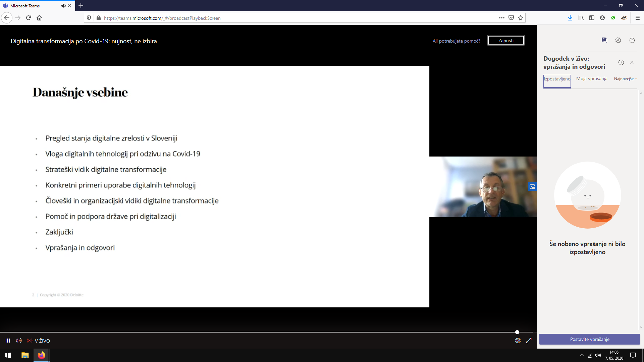Close the live event Q&A panel

632,62
